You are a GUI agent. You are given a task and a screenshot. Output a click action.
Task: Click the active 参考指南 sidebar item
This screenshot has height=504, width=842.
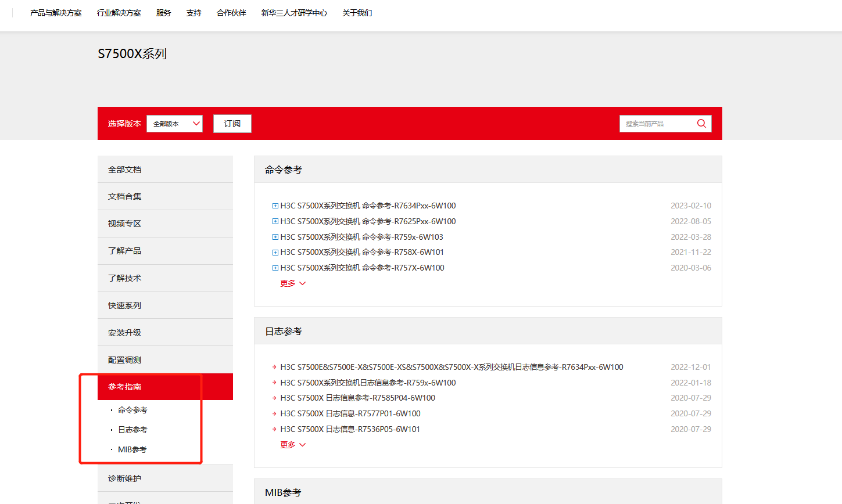point(165,387)
